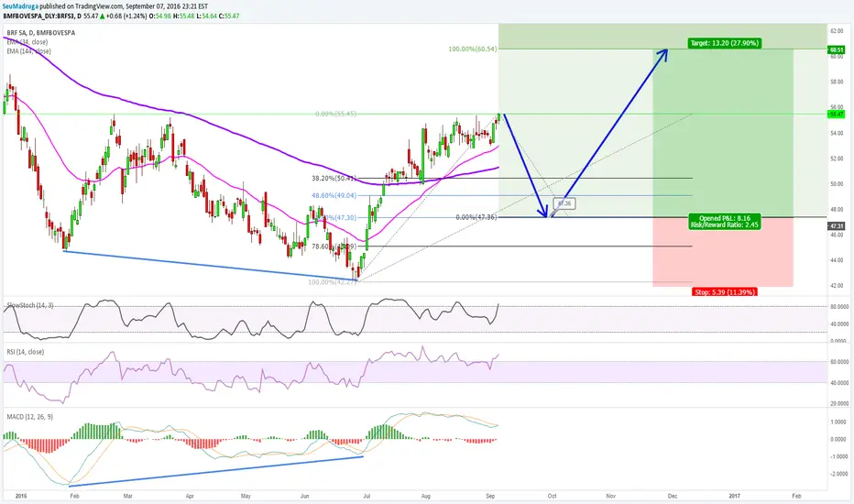Click the 50.00 price axis value
Viewport: 854px width, 504px height.
pos(837,184)
